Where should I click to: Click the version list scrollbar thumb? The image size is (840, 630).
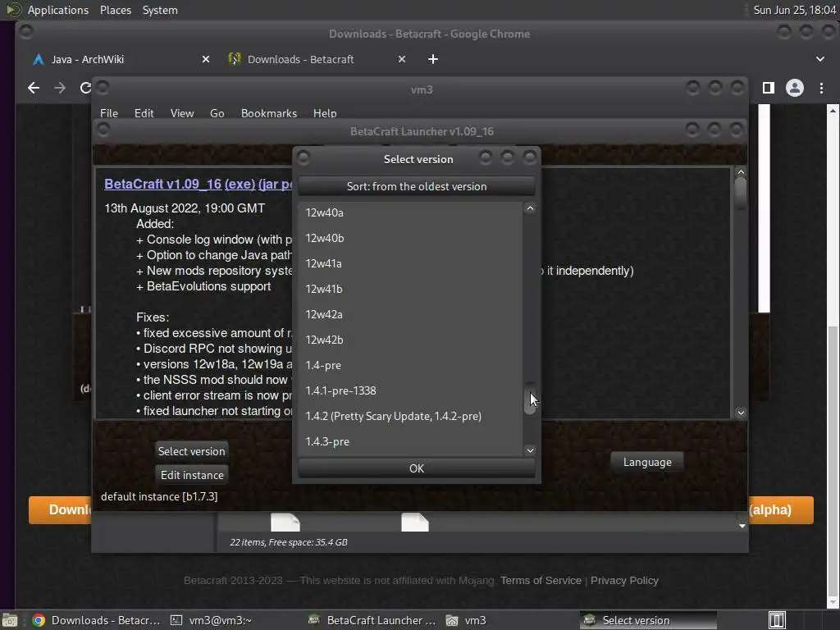click(530, 399)
